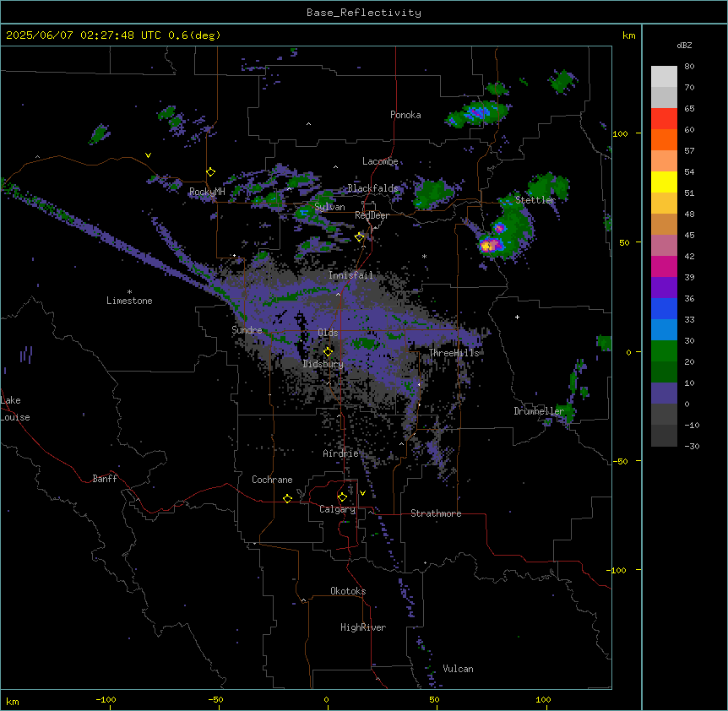Click the Vulcan town label
Viewport: 728px width, 711px height.
[x=459, y=669]
